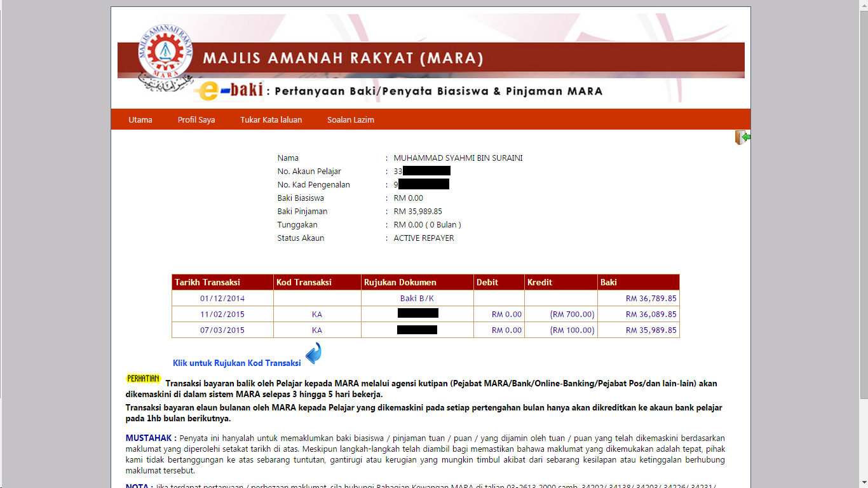Click the MAJLIS AMANAH RAKYAT (MARA) banner title

click(x=343, y=59)
